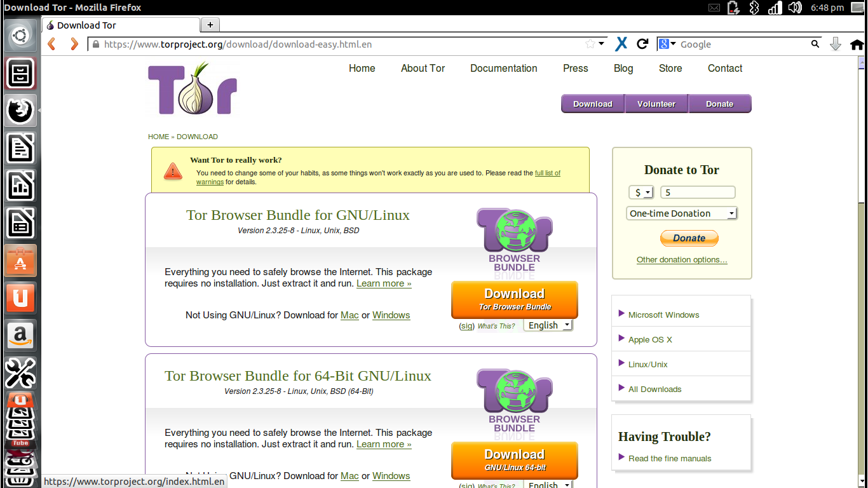The height and width of the screenshot is (488, 868).
Task: Open the Blog navigation item
Action: (623, 69)
